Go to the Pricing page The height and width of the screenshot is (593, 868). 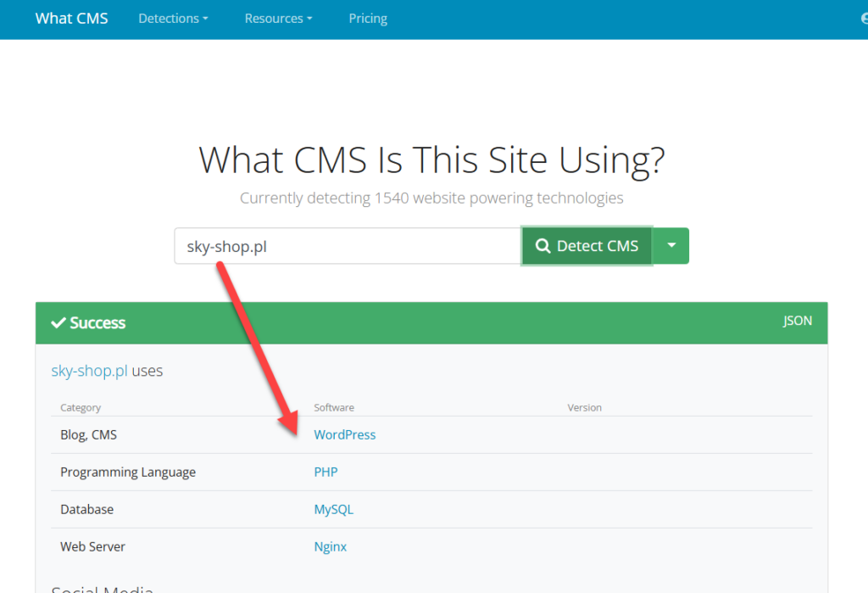pyautogui.click(x=368, y=19)
